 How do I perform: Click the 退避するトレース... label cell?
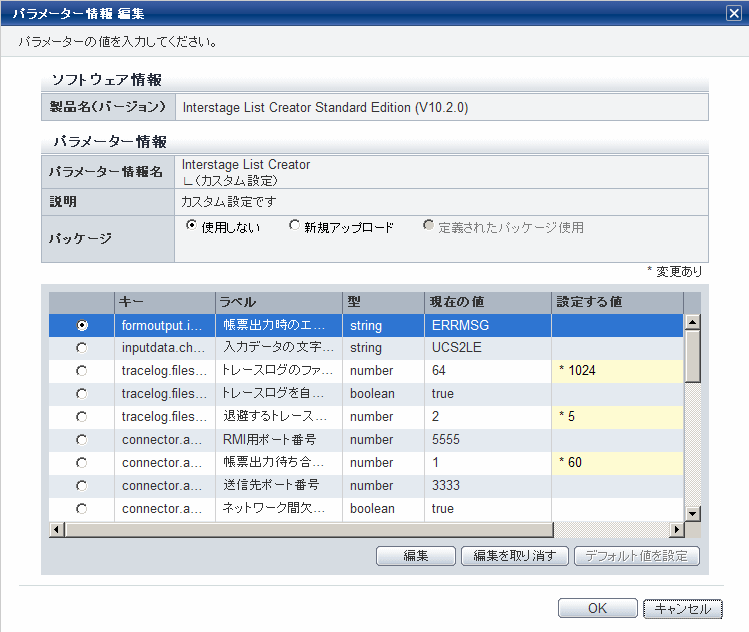pos(279,417)
